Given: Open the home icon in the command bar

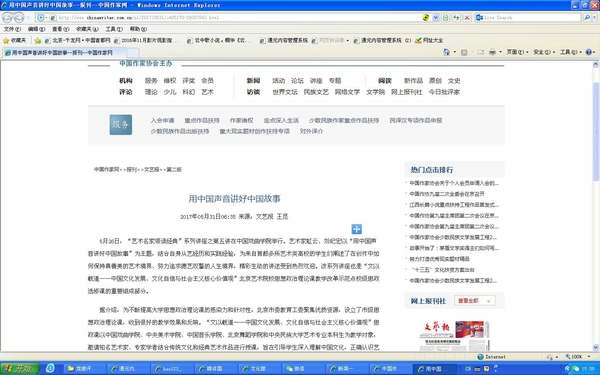Looking at the screenshot, I should 447,52.
